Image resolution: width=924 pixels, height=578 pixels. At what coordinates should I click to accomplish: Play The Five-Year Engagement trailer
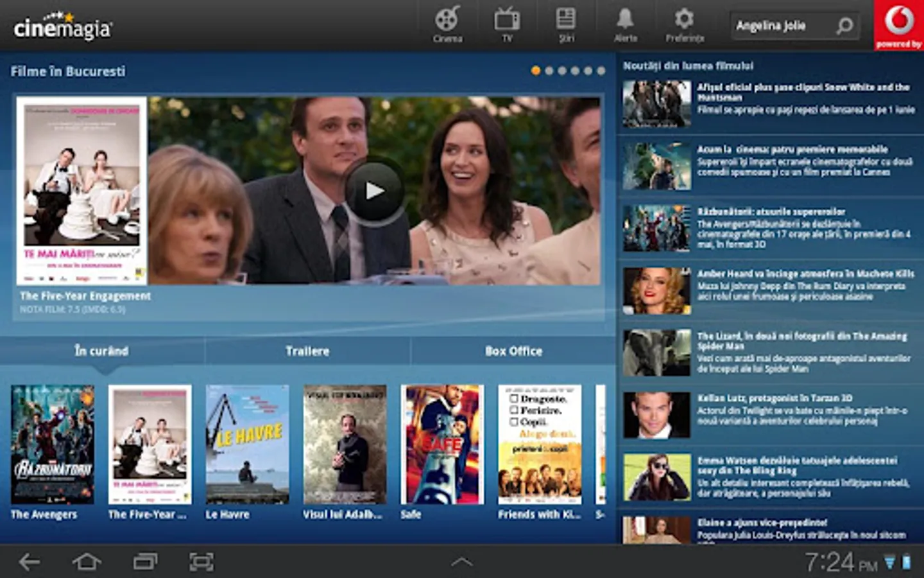point(374,191)
